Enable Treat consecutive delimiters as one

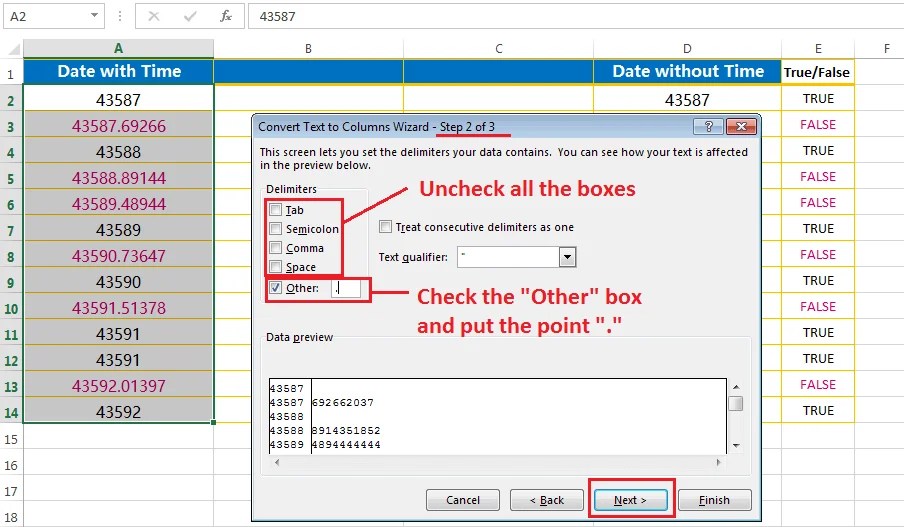(x=385, y=227)
